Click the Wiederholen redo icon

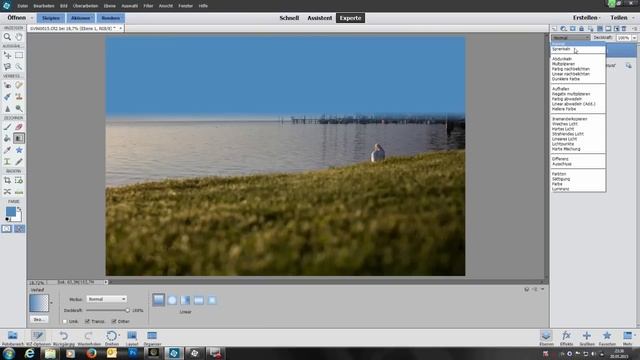88,336
